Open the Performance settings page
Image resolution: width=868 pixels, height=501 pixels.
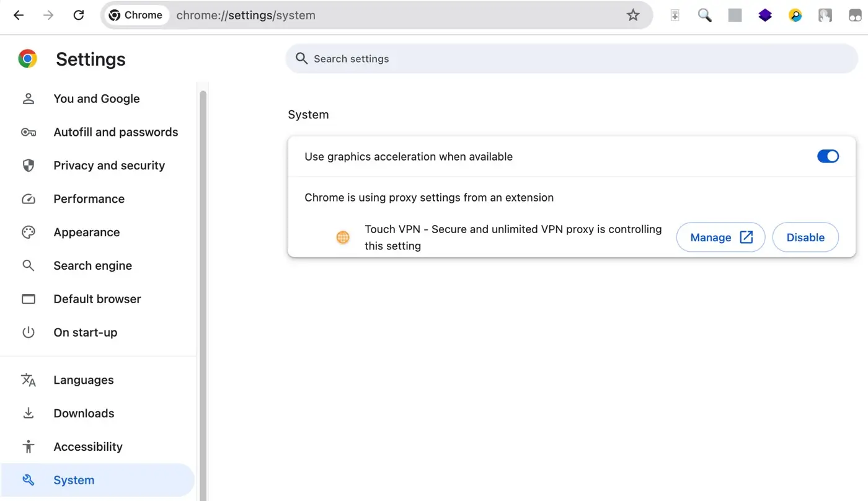click(98, 199)
